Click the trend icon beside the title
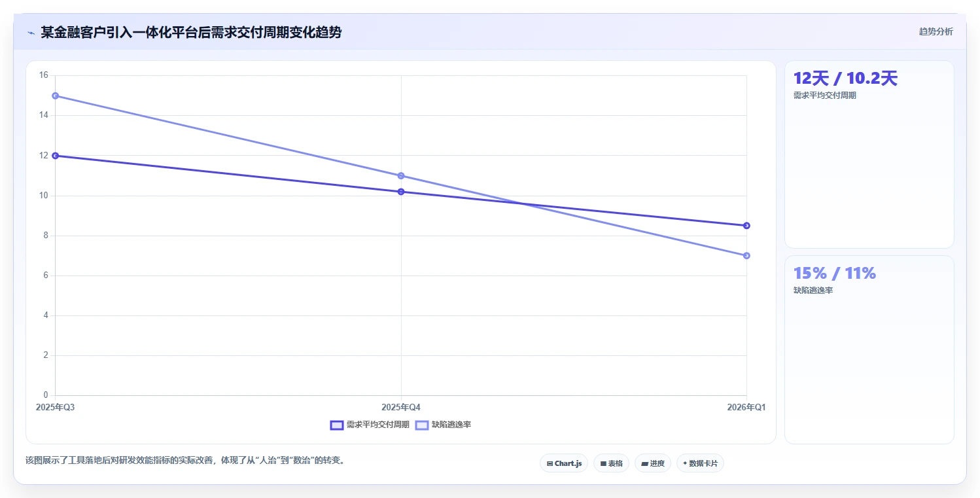980x498 pixels. [x=31, y=33]
